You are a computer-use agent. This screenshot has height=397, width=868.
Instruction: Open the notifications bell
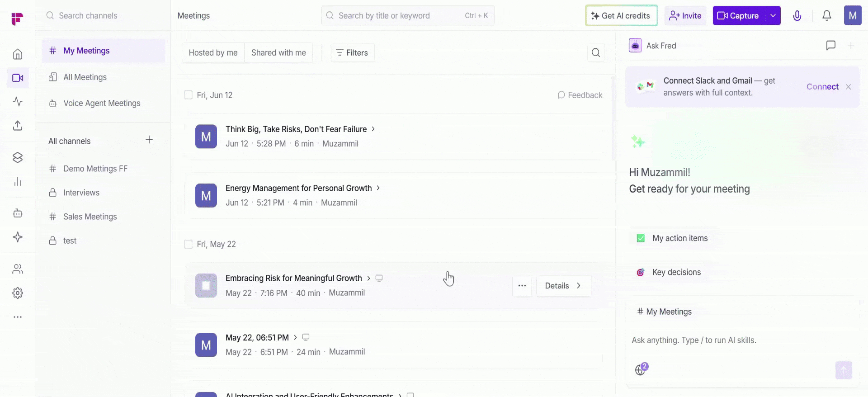point(827,16)
